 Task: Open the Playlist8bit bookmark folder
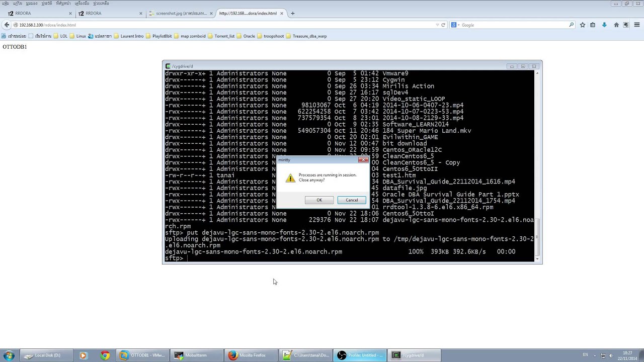coord(159,36)
